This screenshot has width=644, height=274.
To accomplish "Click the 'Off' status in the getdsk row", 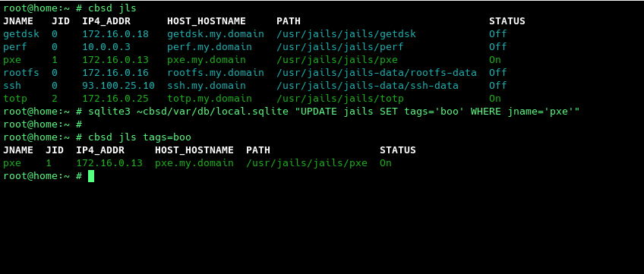I will [x=497, y=33].
